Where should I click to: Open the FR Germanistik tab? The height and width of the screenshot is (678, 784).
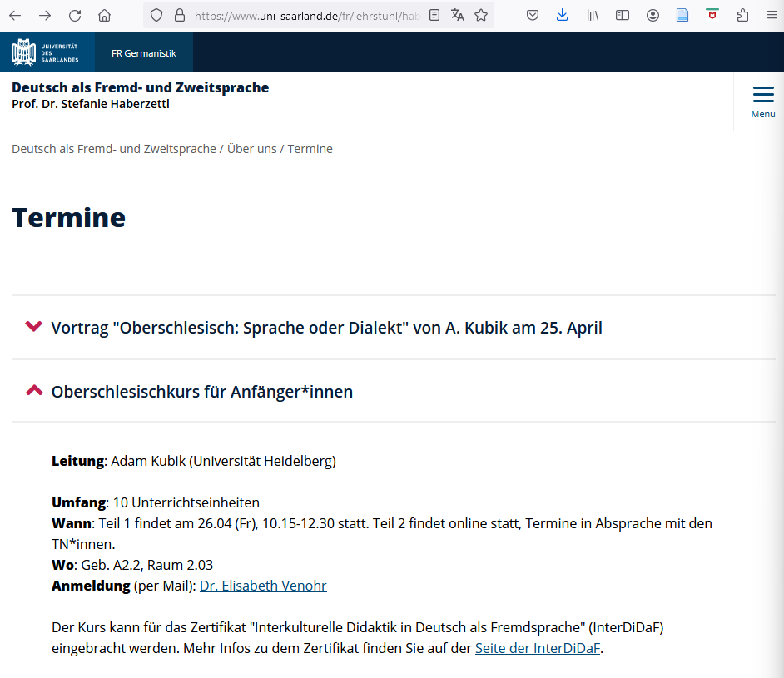click(x=144, y=53)
